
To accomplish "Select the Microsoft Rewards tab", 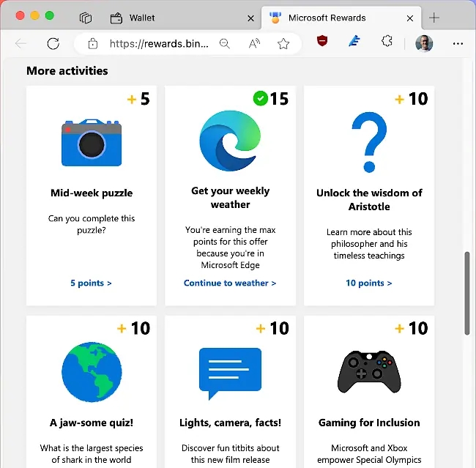I will pos(341,18).
